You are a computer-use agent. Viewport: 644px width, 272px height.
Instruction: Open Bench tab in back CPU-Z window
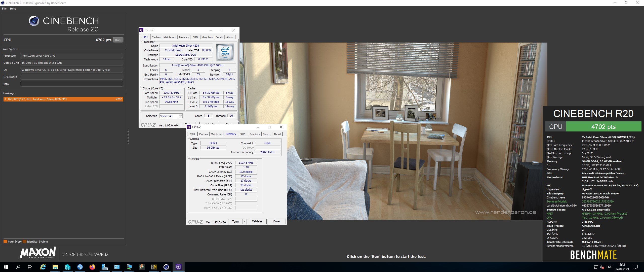(219, 37)
